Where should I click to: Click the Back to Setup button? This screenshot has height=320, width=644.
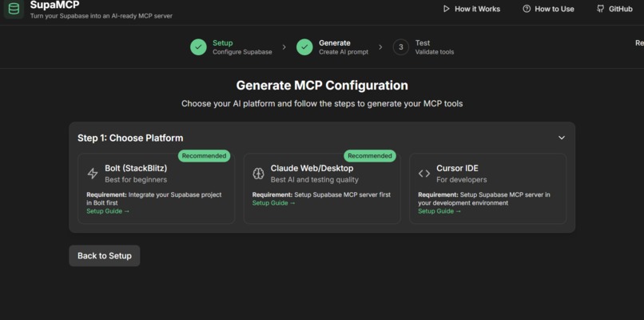click(x=105, y=256)
